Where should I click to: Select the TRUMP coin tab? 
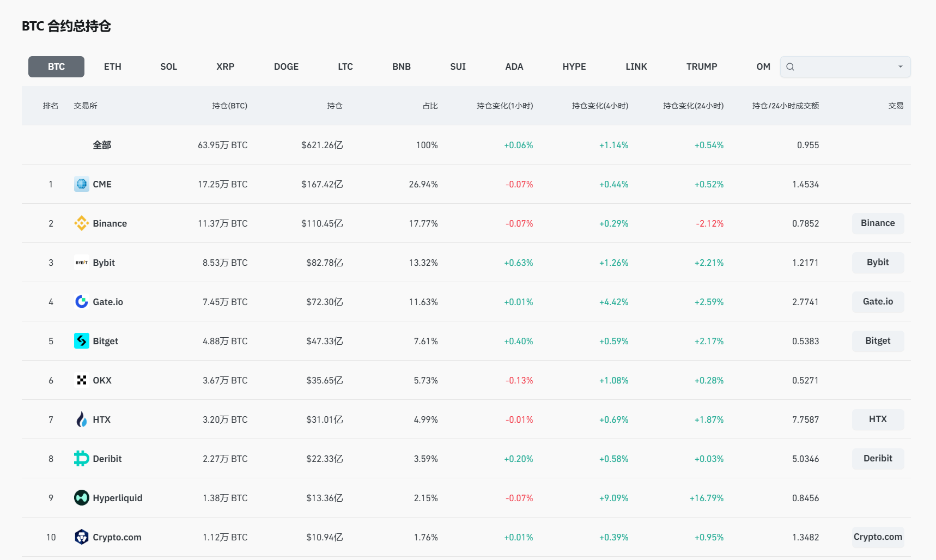pos(701,66)
